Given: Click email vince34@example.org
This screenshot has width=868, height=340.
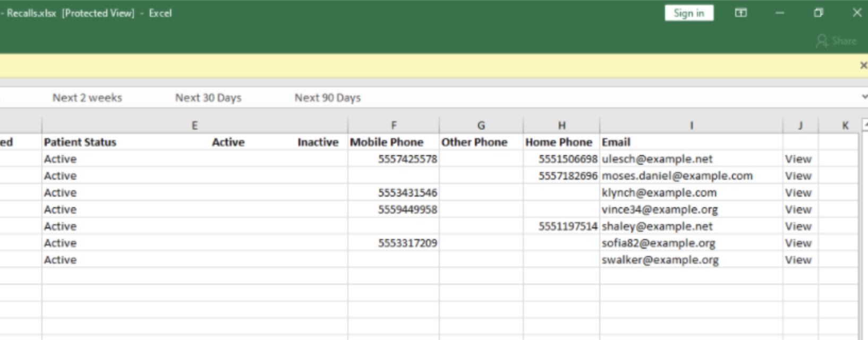Looking at the screenshot, I should (660, 209).
